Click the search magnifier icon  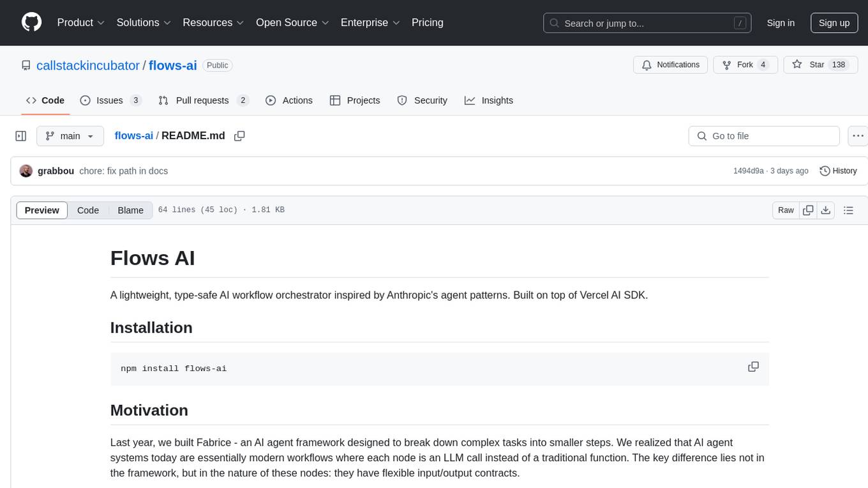[554, 23]
